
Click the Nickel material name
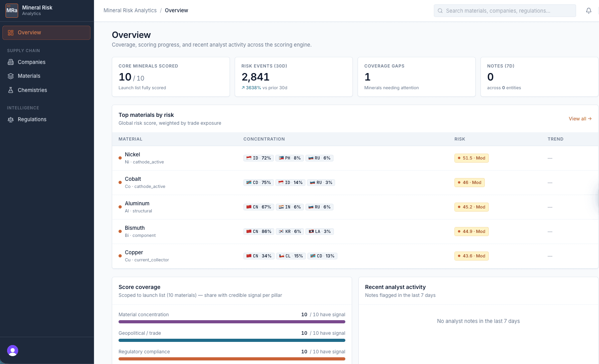[x=132, y=154]
